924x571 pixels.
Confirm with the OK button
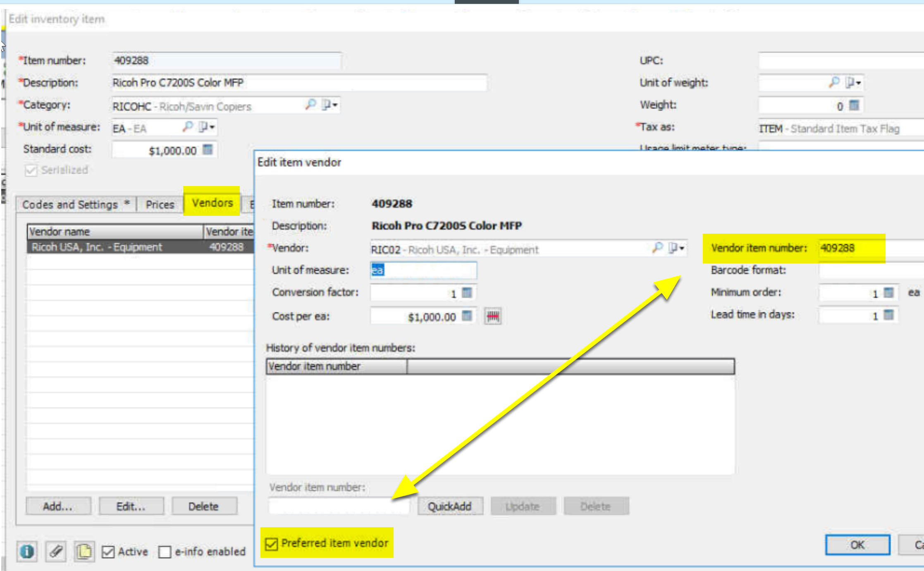[x=857, y=545]
